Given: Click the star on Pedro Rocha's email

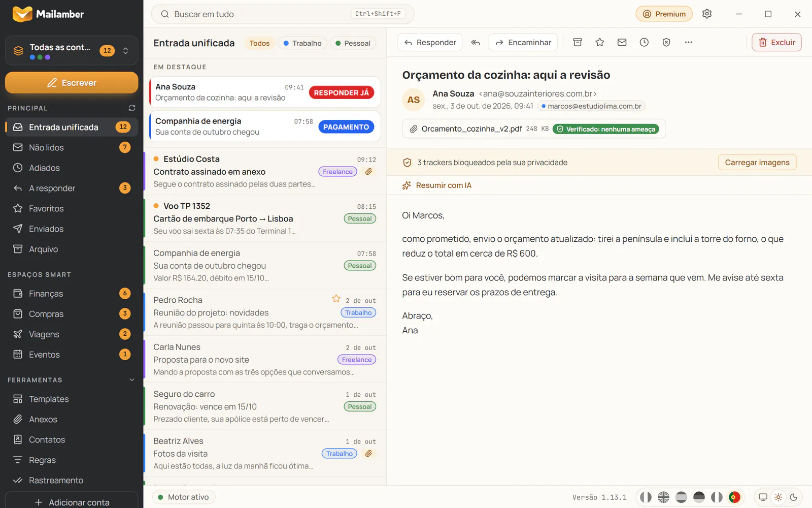Looking at the screenshot, I should click(336, 299).
